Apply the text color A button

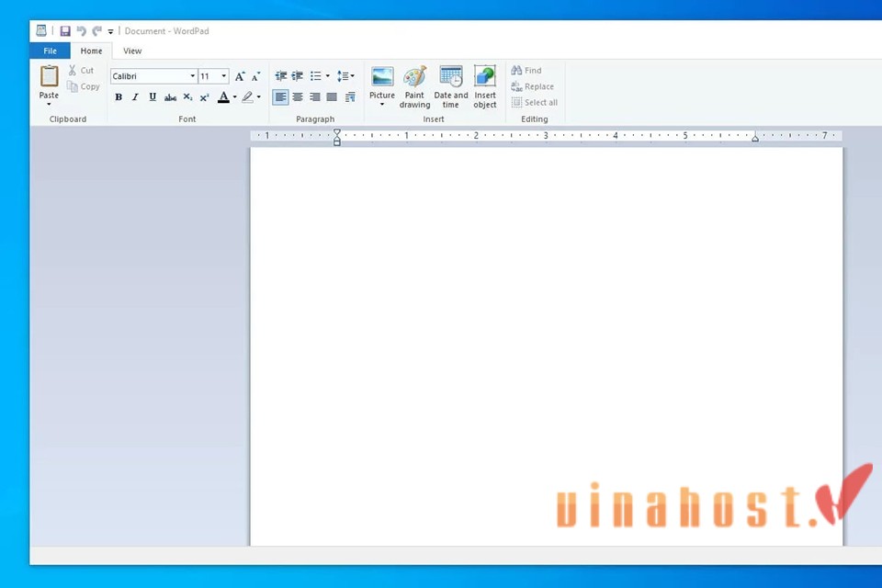(224, 97)
